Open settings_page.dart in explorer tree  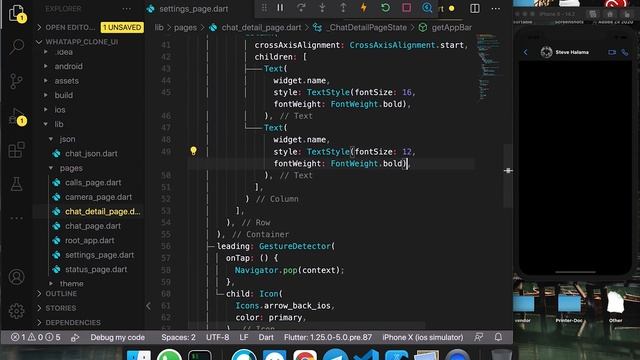[99, 255]
